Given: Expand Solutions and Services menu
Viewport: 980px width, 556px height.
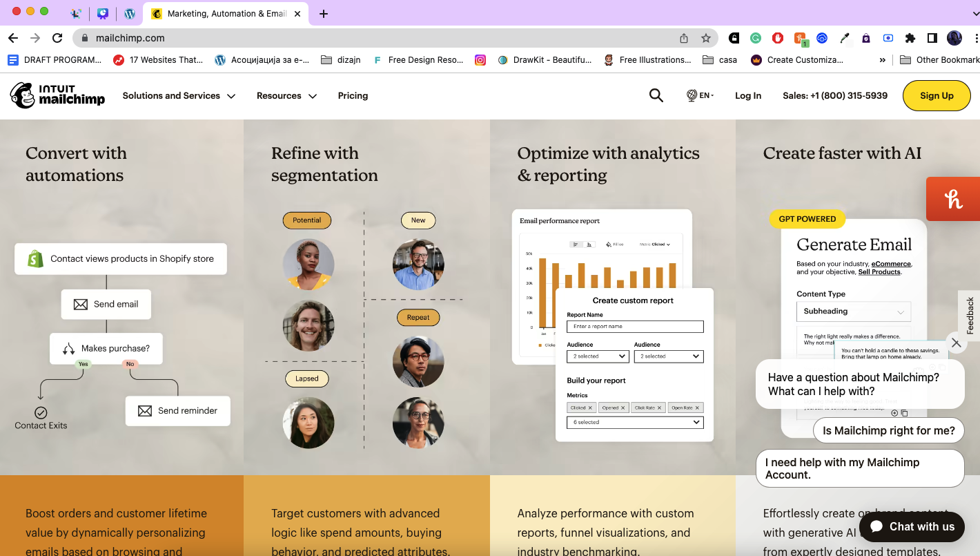Looking at the screenshot, I should click(x=179, y=95).
